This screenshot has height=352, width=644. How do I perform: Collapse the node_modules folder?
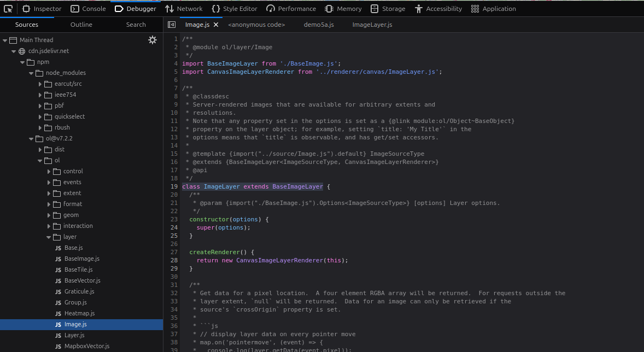[31, 73]
